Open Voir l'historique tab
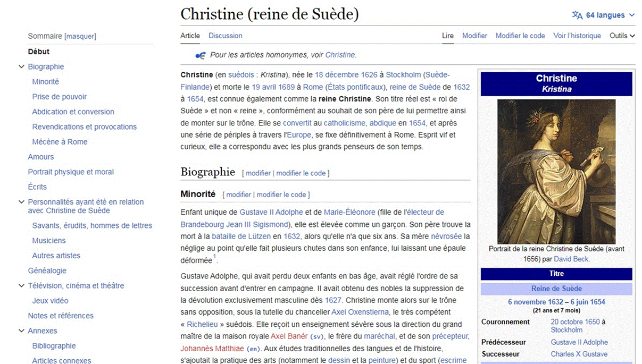 (x=577, y=36)
